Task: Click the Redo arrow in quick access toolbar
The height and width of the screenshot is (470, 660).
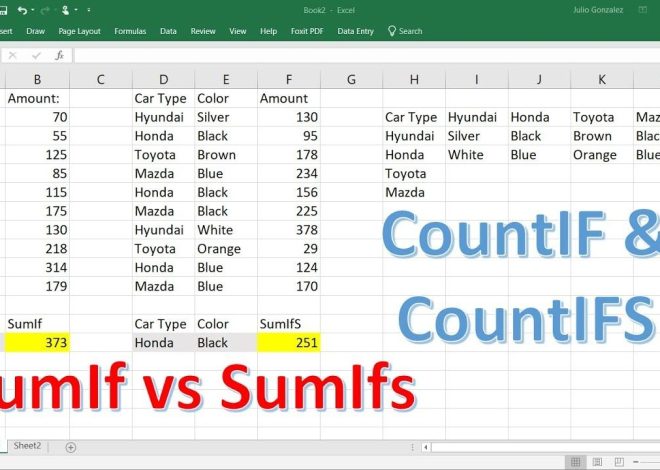Action: (x=45, y=10)
